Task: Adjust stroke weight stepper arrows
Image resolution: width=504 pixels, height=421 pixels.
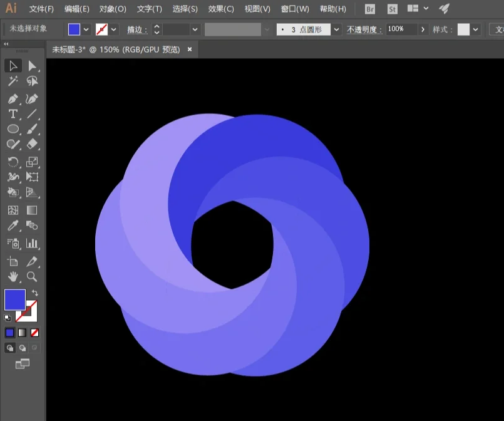Action: click(157, 29)
